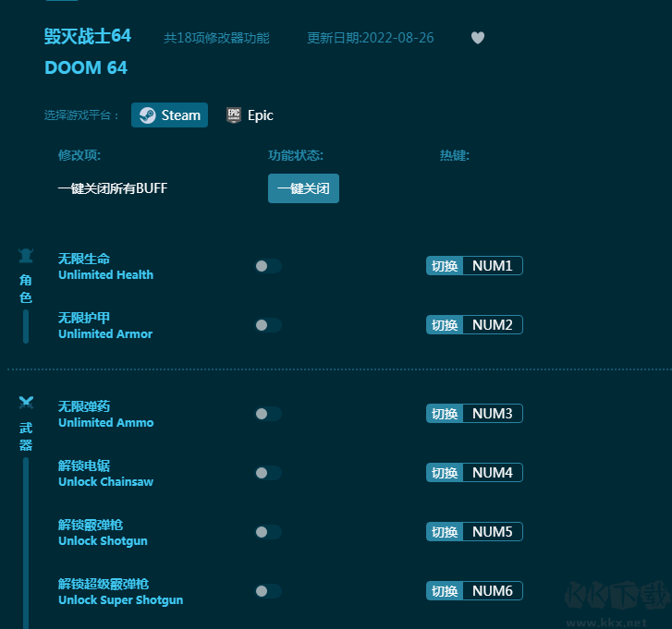Click the Epic Games logo icon
Image resolution: width=672 pixels, height=629 pixels.
tap(234, 115)
